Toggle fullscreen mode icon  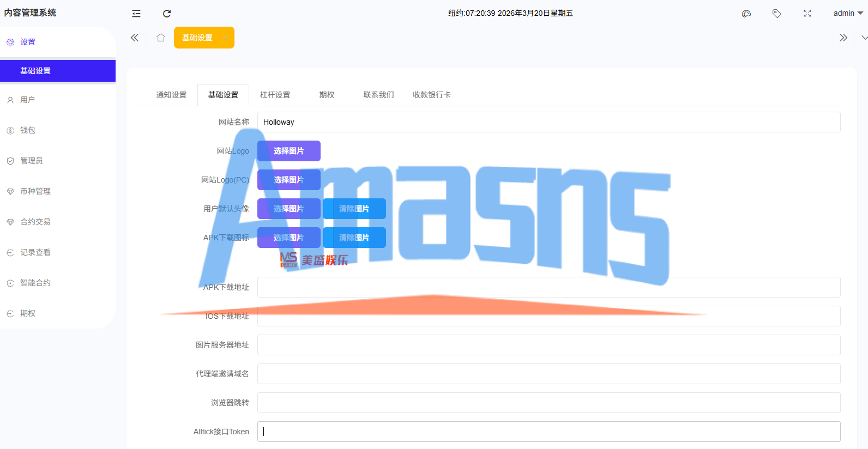(x=807, y=14)
